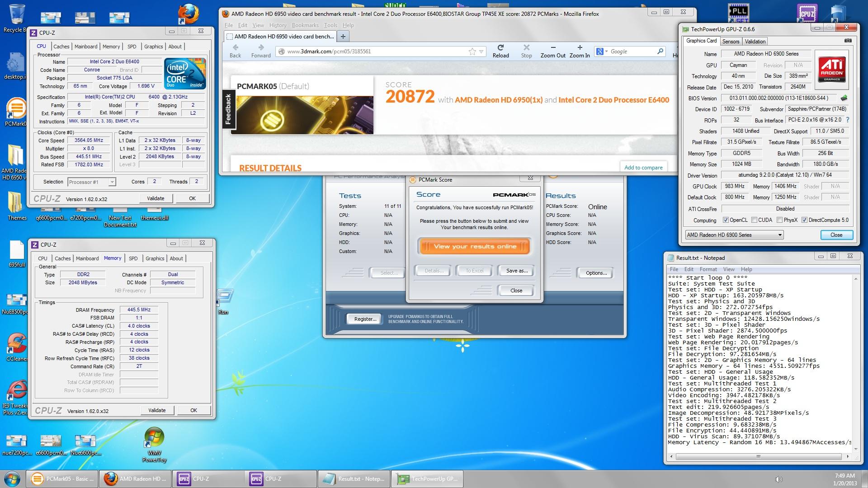
Task: Click the Notepad vertical scrollbar
Action: tap(856, 363)
